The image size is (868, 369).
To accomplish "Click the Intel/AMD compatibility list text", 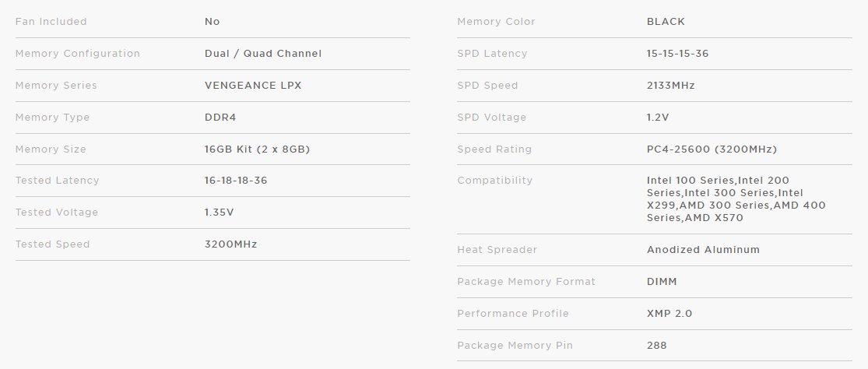I will [735, 199].
